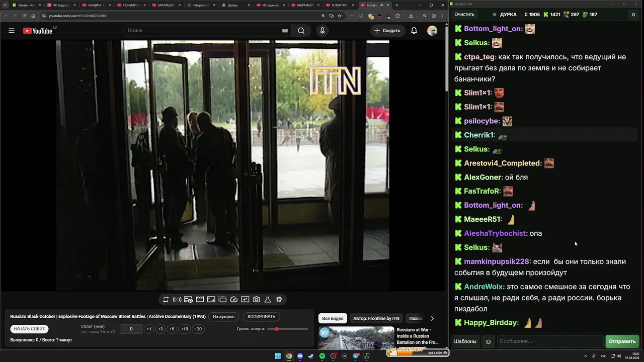644x362 pixels.
Task: Click username 'mamkinpupsik228' in chat
Action: pyautogui.click(x=497, y=261)
